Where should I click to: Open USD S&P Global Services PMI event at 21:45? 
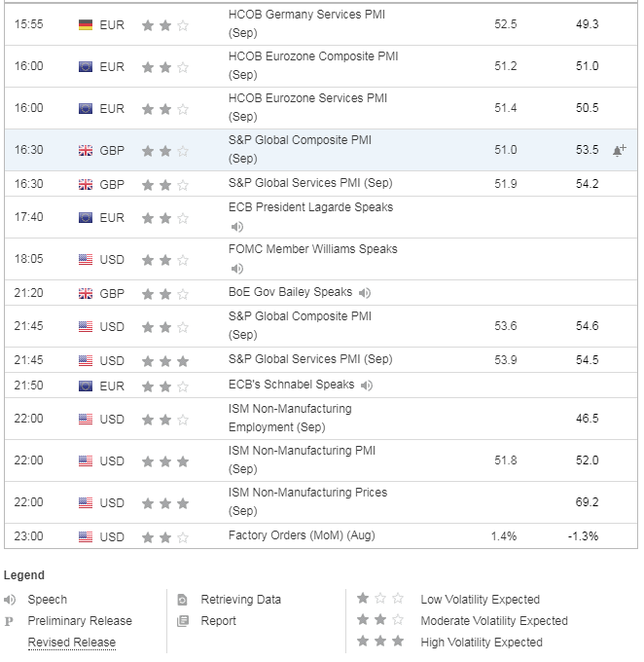(x=310, y=359)
